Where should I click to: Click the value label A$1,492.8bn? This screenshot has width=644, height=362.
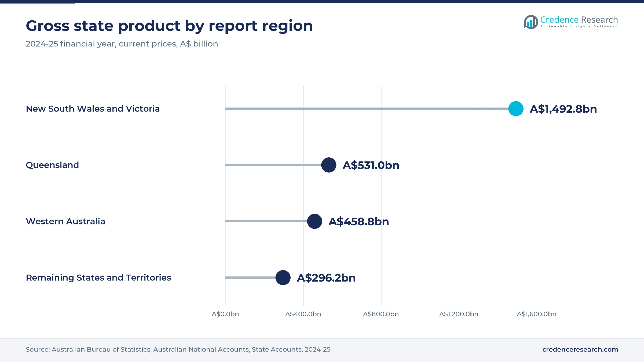point(563,109)
